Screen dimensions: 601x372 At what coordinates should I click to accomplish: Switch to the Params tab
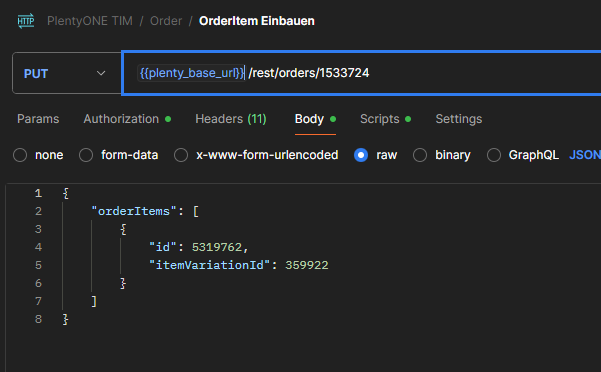pos(38,119)
